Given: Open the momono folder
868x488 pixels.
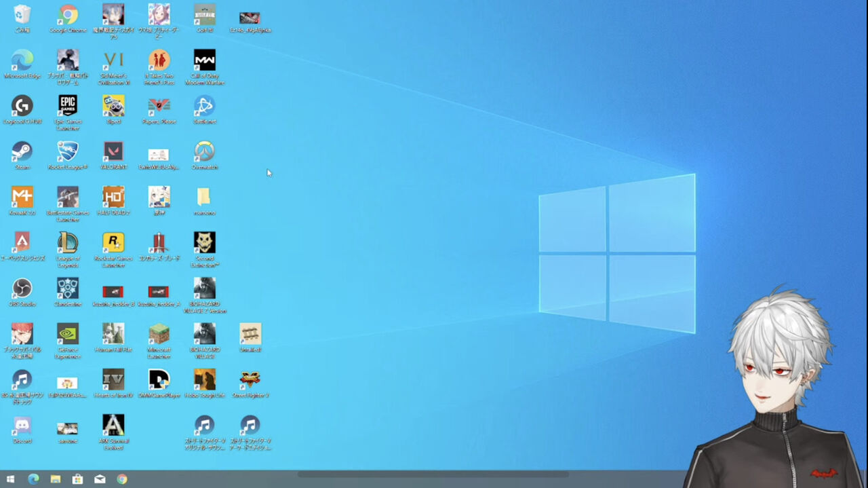Looking at the screenshot, I should 204,197.
